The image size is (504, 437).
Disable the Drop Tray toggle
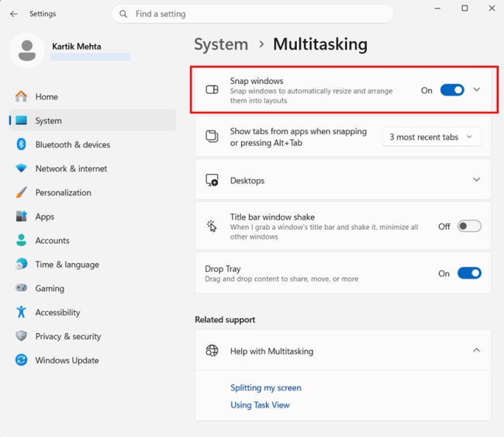(469, 273)
